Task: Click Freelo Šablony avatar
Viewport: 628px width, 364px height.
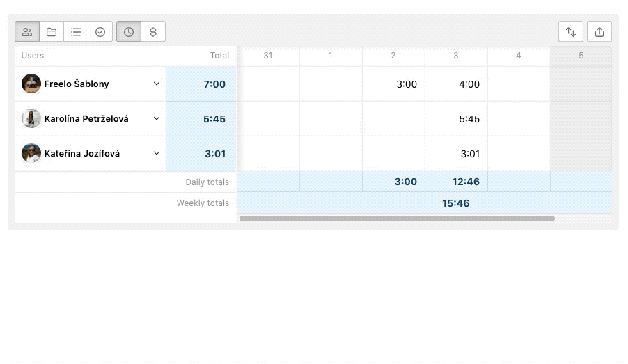Action: coord(31,84)
